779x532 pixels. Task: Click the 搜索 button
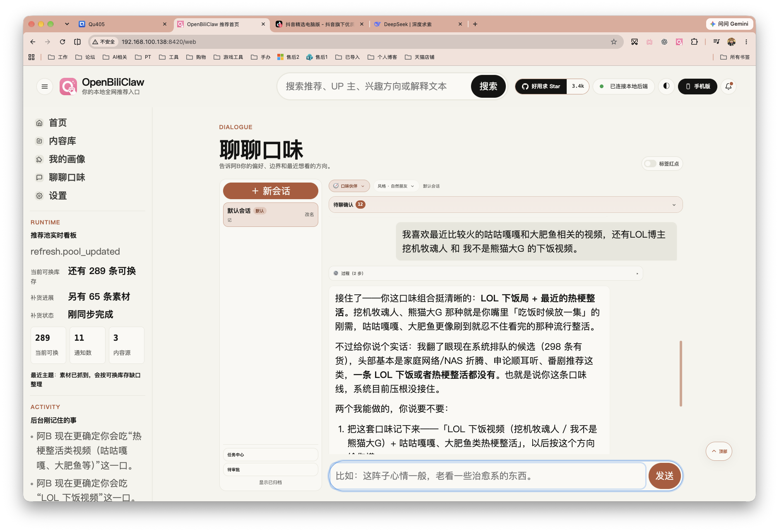[488, 86]
